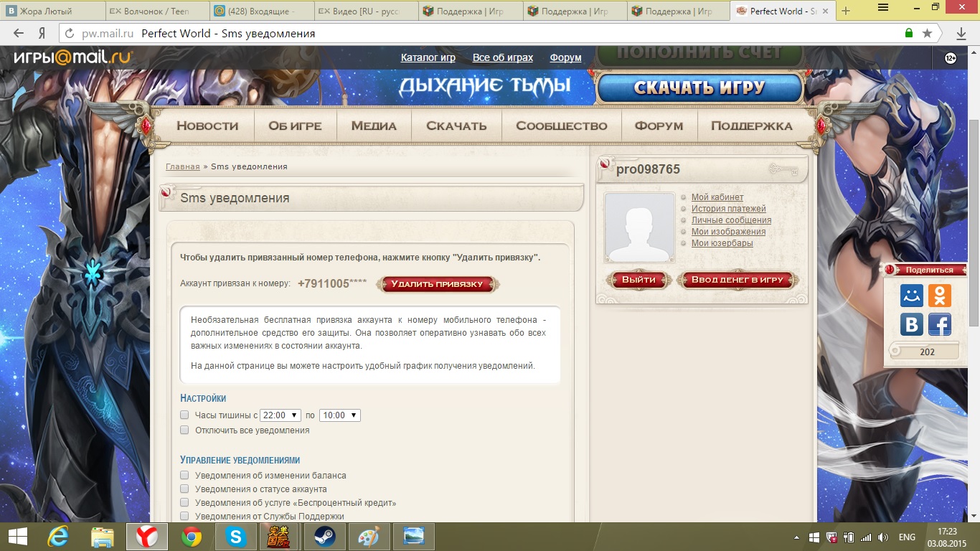Open 'Личные сообщения' link

coord(732,220)
